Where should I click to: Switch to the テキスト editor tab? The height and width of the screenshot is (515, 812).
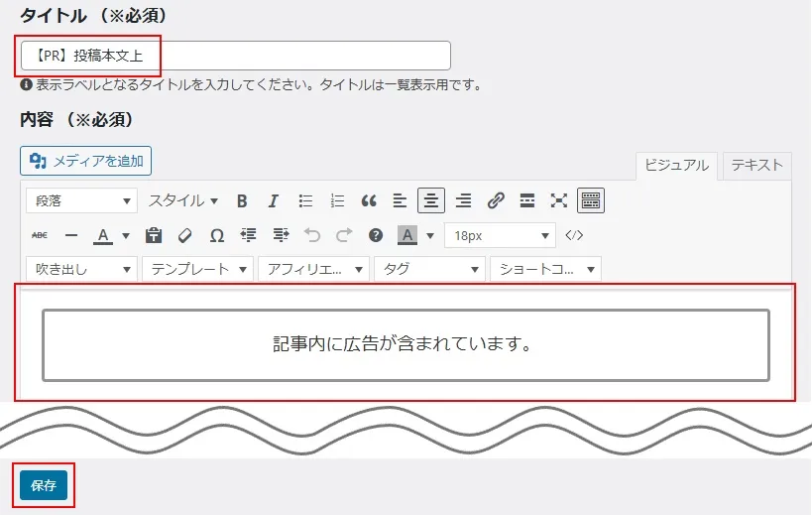point(756,165)
